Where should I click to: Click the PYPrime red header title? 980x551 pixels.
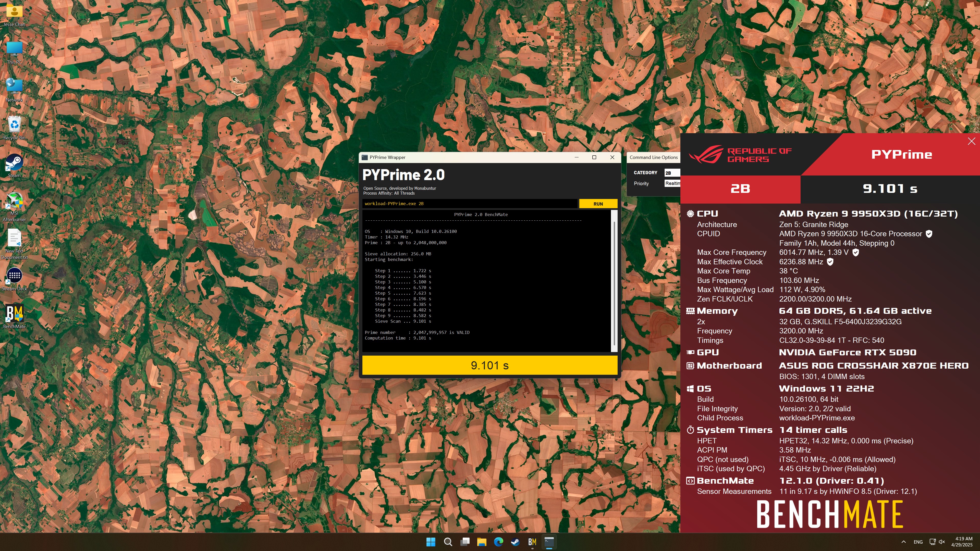(902, 154)
